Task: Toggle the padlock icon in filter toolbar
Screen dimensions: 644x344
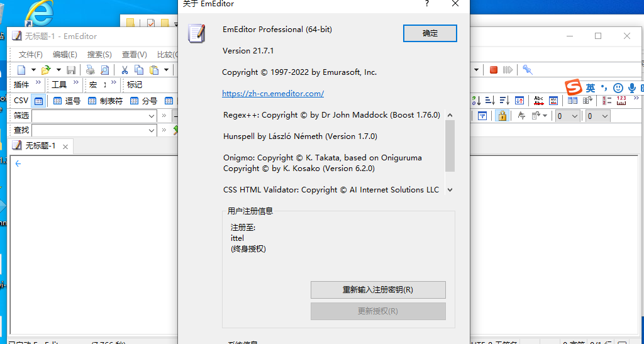Action: click(x=502, y=116)
